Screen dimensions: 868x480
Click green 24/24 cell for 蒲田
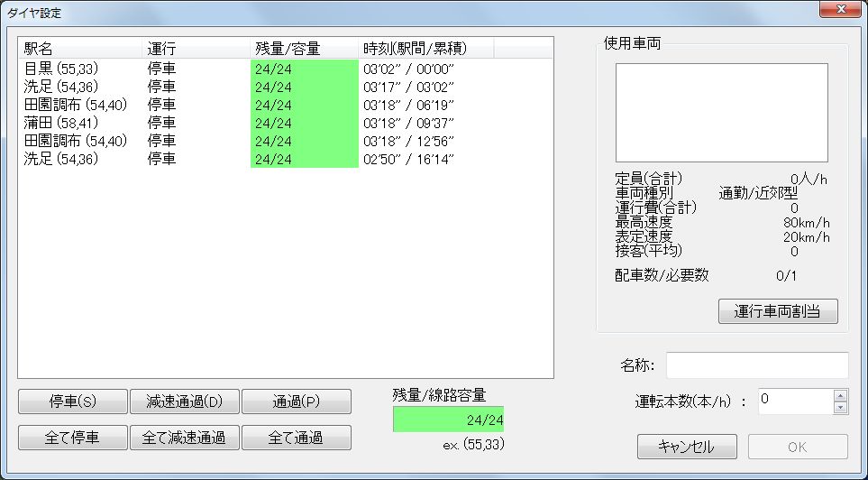[x=305, y=123]
